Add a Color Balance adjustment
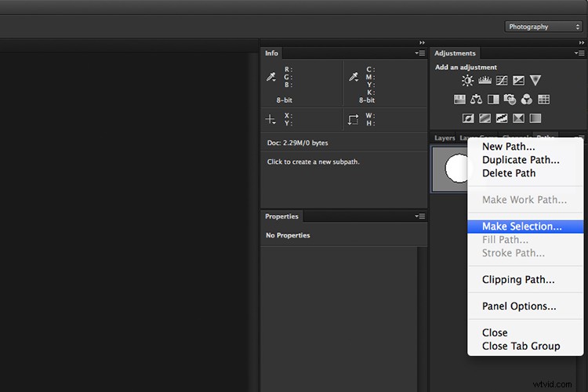 (476, 100)
